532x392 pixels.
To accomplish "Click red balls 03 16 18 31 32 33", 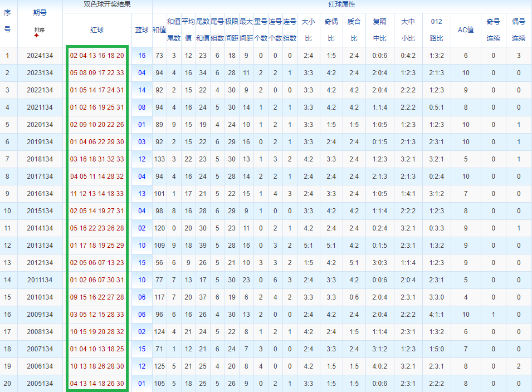I will (97, 159).
